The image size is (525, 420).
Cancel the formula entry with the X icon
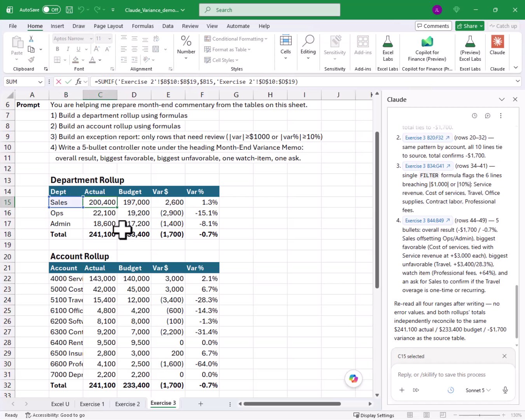click(58, 82)
